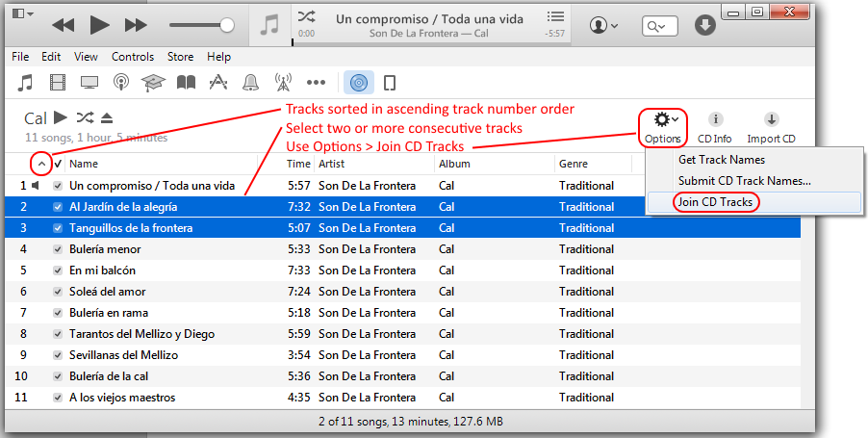Adjust the volume slider knob
Screen dimensions: 868x438
[227, 25]
